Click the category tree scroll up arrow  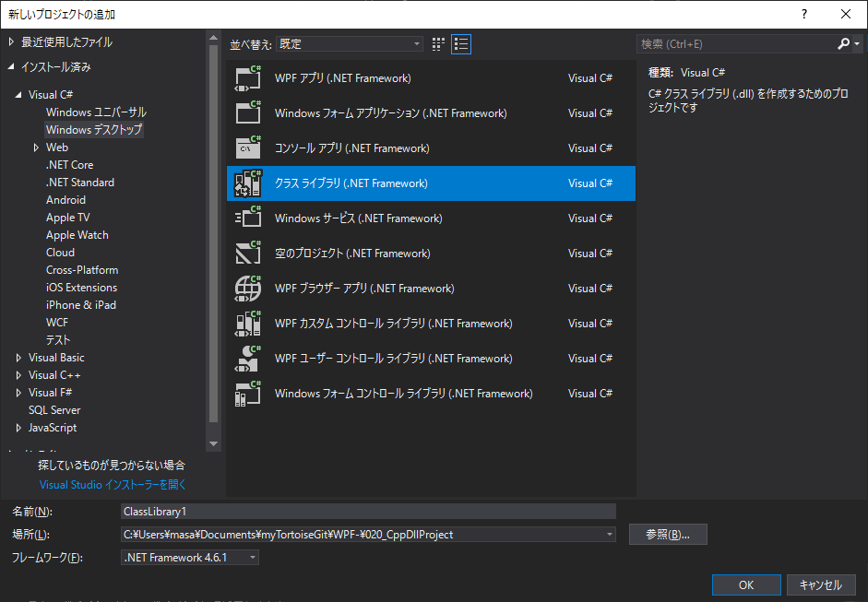214,38
